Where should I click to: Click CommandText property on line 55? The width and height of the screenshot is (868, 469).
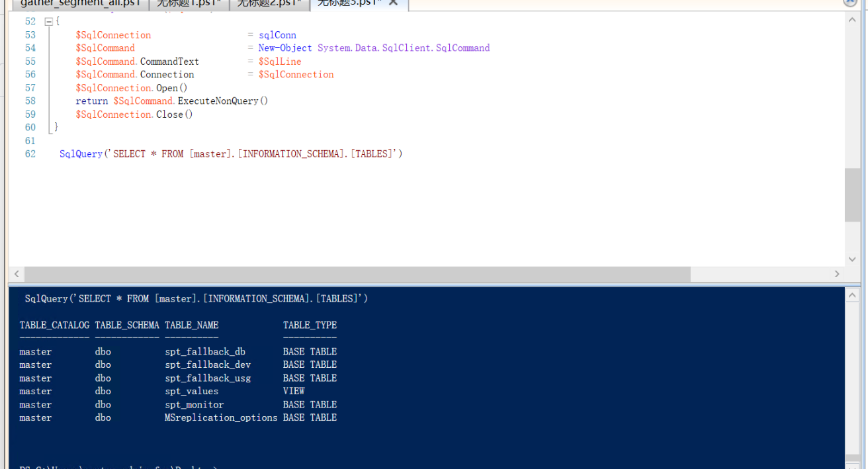[169, 62]
